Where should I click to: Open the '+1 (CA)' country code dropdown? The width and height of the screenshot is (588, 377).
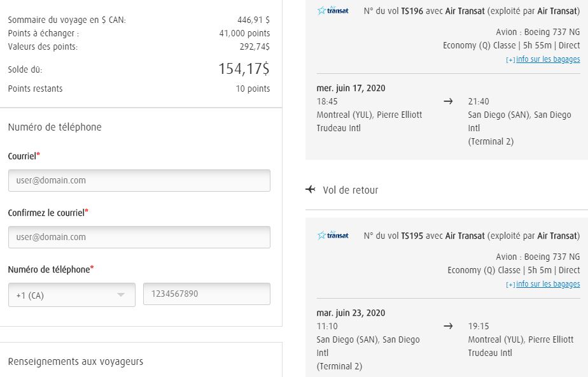coord(71,294)
